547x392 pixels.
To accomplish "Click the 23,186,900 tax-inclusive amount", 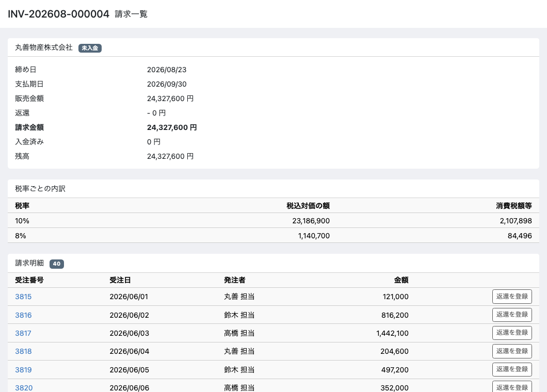I will point(311,221).
